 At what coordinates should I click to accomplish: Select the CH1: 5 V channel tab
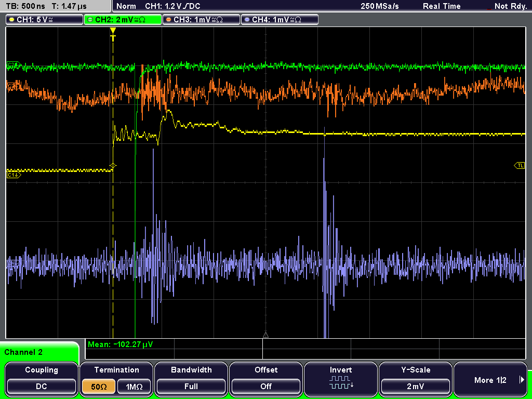point(45,20)
